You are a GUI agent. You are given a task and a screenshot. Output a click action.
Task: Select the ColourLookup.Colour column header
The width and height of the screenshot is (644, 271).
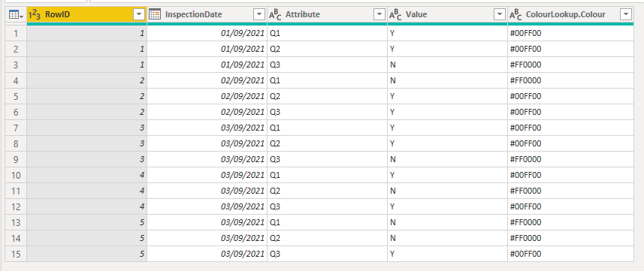(x=570, y=15)
